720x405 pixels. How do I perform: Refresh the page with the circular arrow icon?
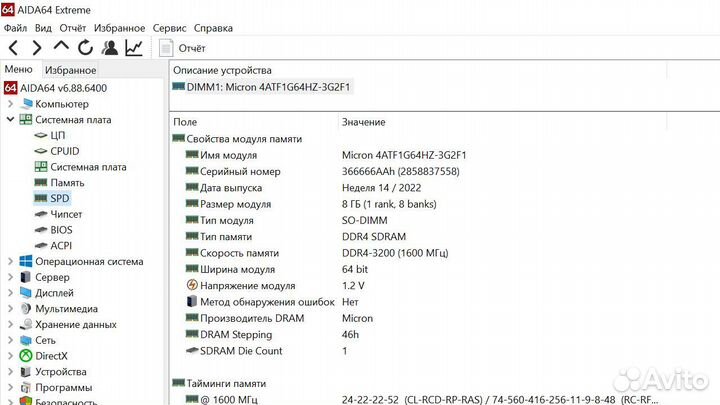(x=86, y=48)
